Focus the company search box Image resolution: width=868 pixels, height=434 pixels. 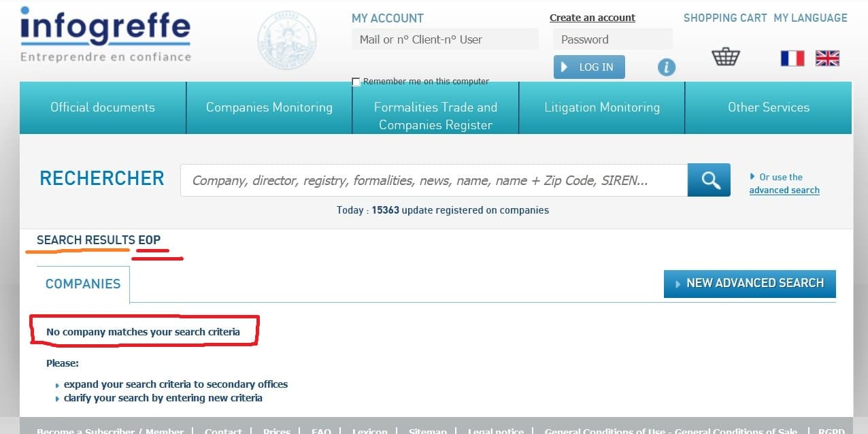434,180
